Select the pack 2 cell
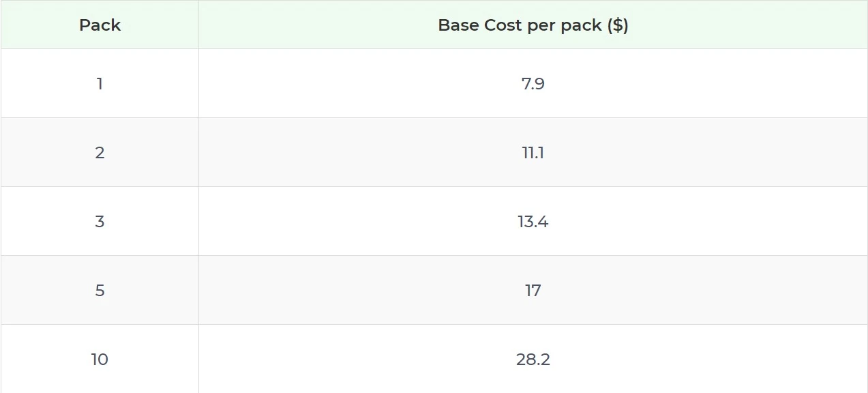This screenshot has height=393, width=868. click(x=100, y=153)
